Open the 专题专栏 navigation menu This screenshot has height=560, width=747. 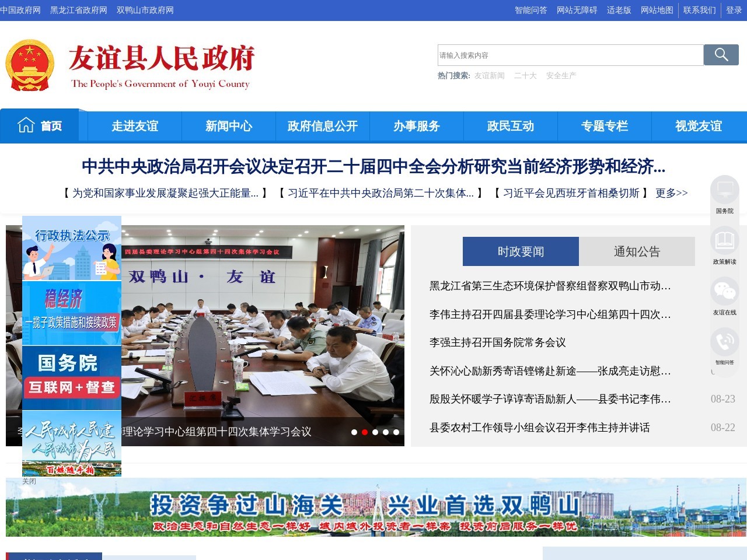coord(604,126)
